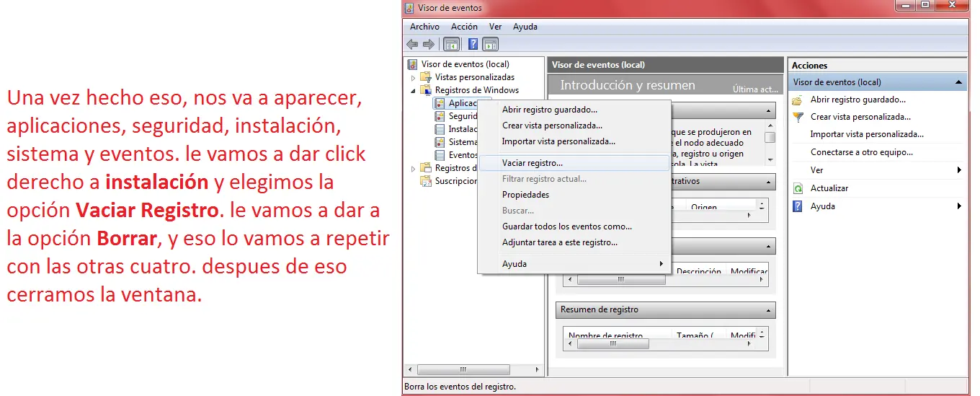Open the Ver menu in menu bar
980x396 pixels.
click(496, 27)
